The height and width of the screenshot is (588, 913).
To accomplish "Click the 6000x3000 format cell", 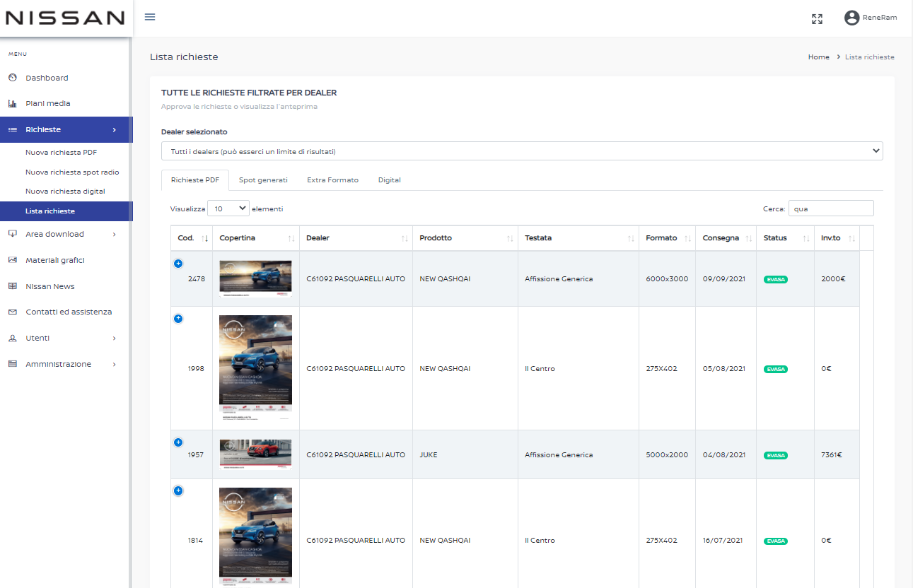I will [667, 279].
